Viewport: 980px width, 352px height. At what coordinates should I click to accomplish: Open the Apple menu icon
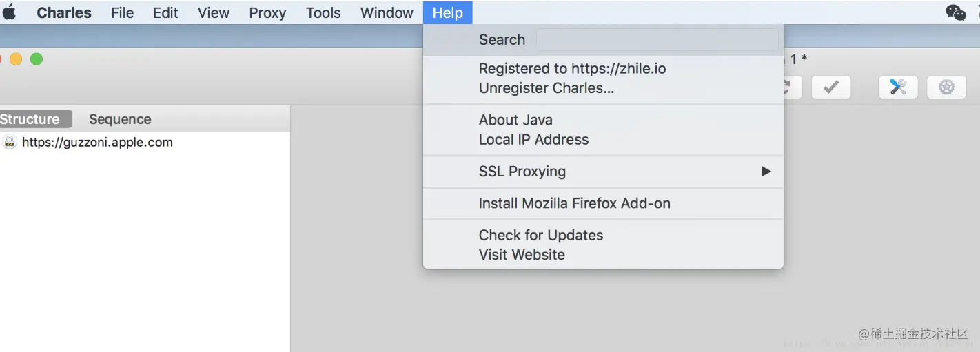point(10,12)
